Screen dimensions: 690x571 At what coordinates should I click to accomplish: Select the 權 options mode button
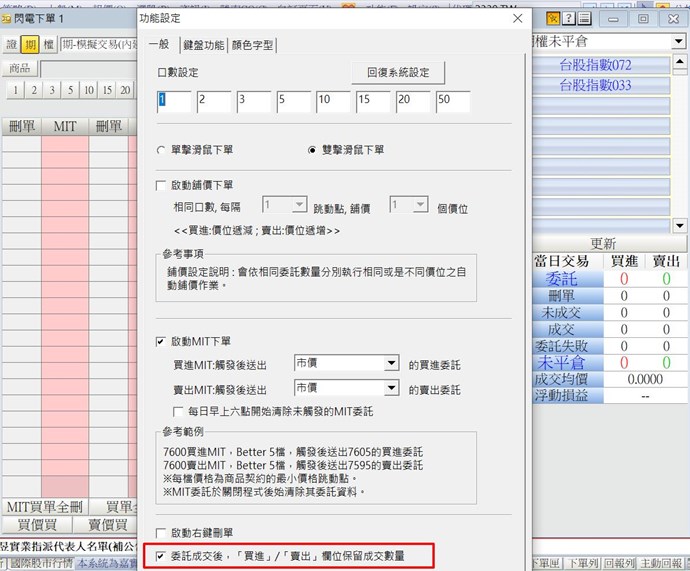point(48,45)
